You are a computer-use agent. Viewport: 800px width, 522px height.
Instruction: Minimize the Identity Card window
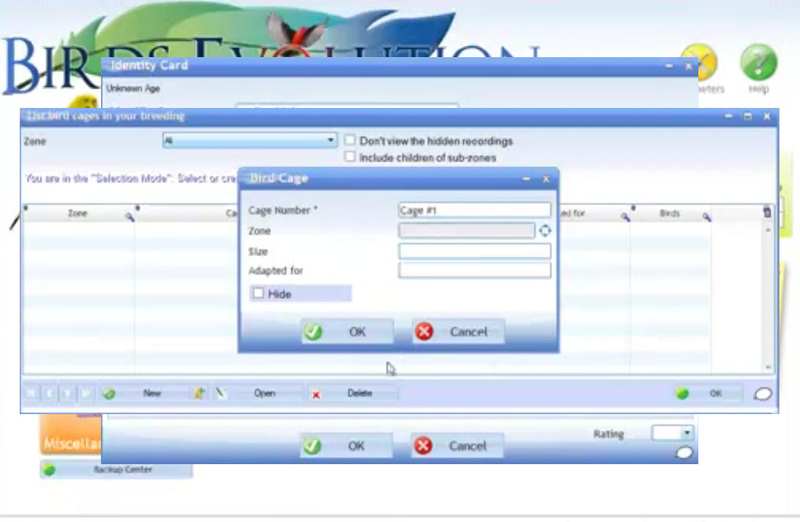pyautogui.click(x=669, y=66)
